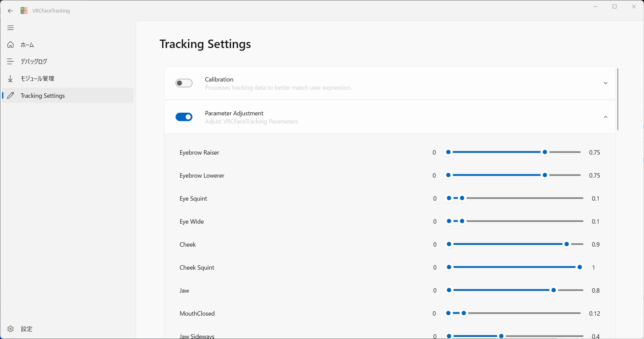This screenshot has width=644, height=339.
Task: Open the デバッグログ page
Action: pyautogui.click(x=34, y=61)
